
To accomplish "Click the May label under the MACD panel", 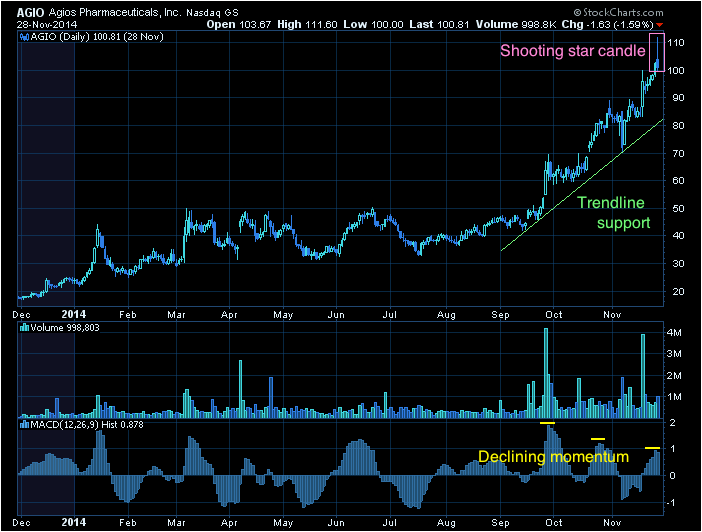I will [x=283, y=523].
